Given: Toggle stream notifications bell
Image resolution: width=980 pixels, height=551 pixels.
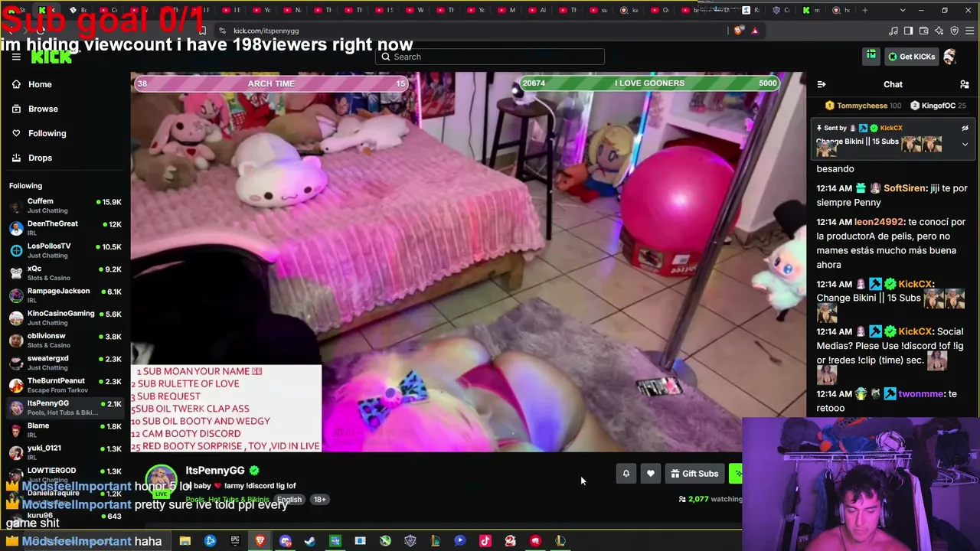Looking at the screenshot, I should [x=626, y=474].
